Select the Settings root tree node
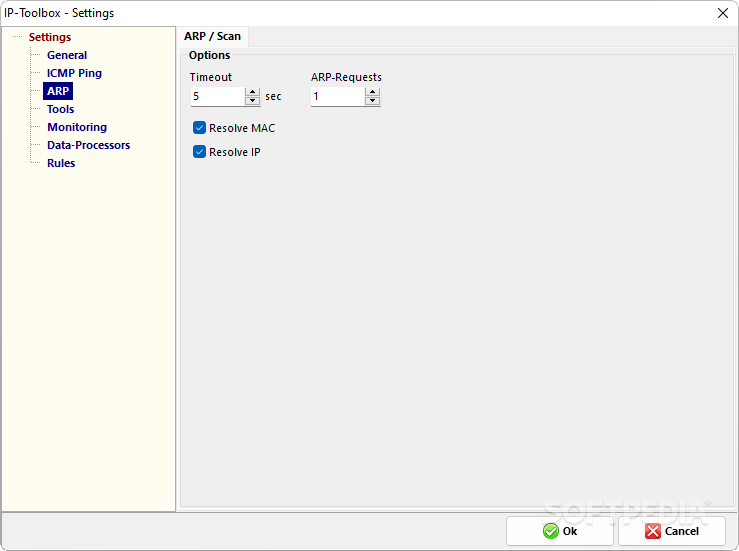The height and width of the screenshot is (551, 739). (x=49, y=37)
